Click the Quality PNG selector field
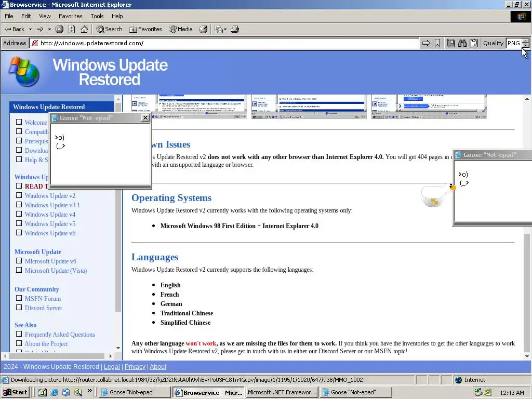Viewport: 532px width, 399px height. [x=514, y=43]
